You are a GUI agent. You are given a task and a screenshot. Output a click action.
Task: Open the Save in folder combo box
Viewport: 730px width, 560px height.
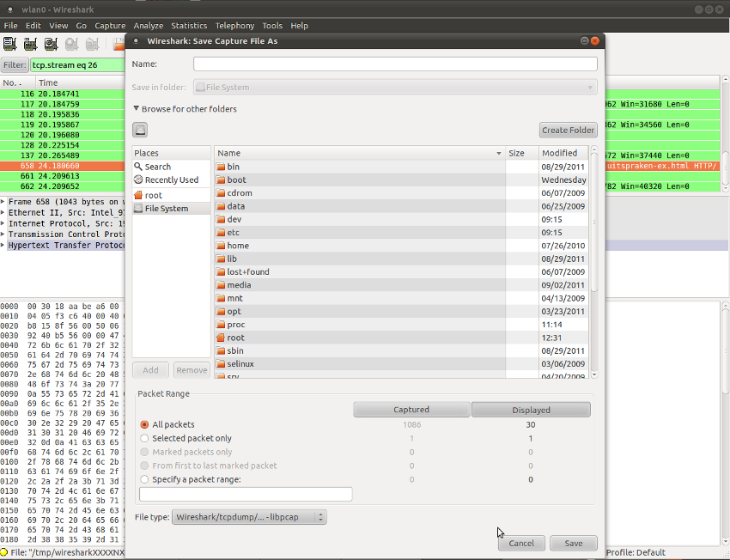point(395,87)
